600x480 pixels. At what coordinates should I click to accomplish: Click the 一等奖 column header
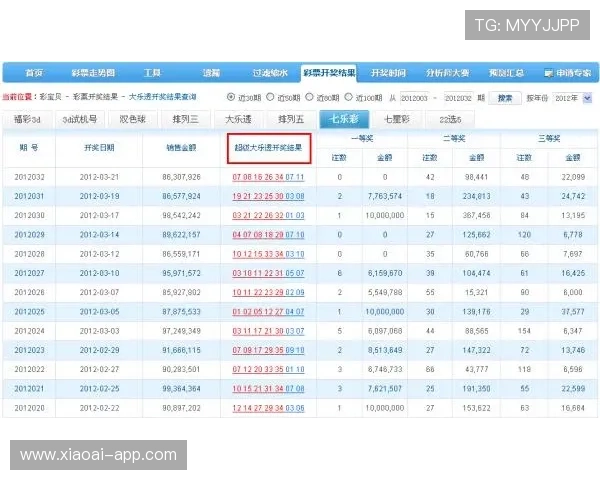point(362,139)
